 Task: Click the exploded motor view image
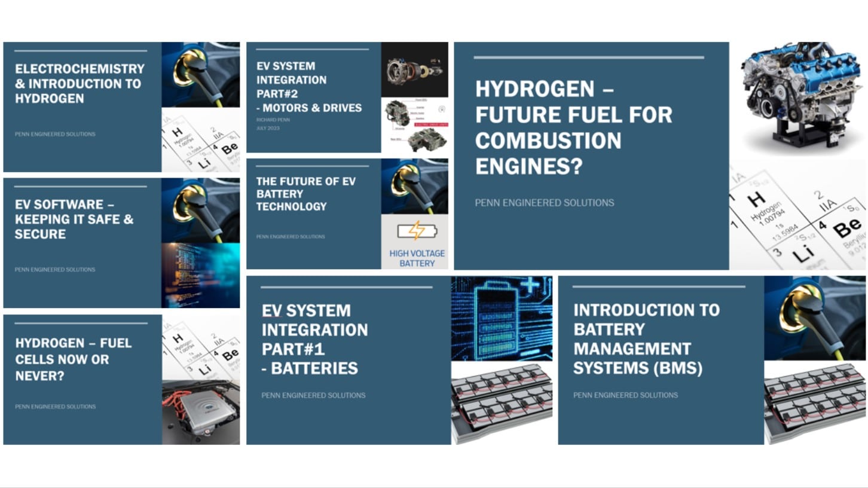tap(414, 69)
